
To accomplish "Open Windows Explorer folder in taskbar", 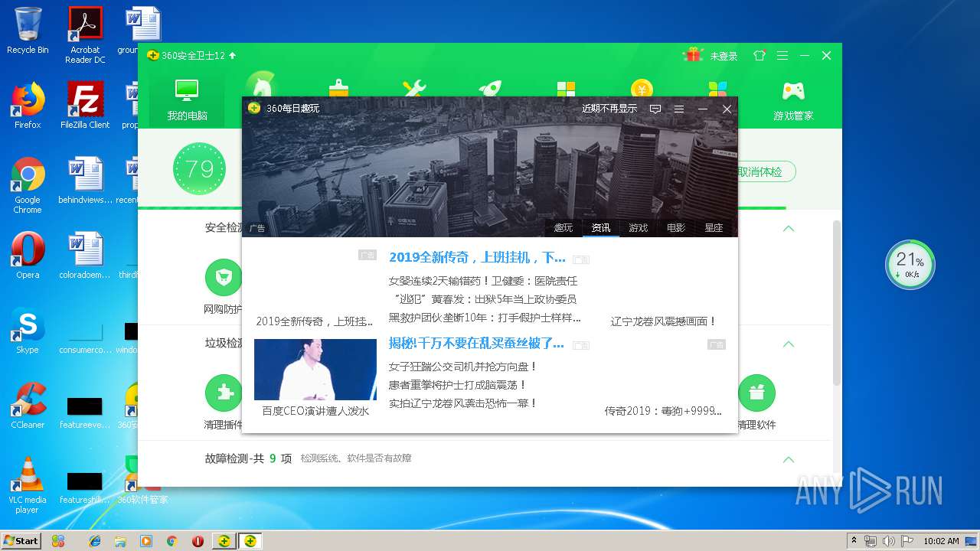I will tap(120, 541).
